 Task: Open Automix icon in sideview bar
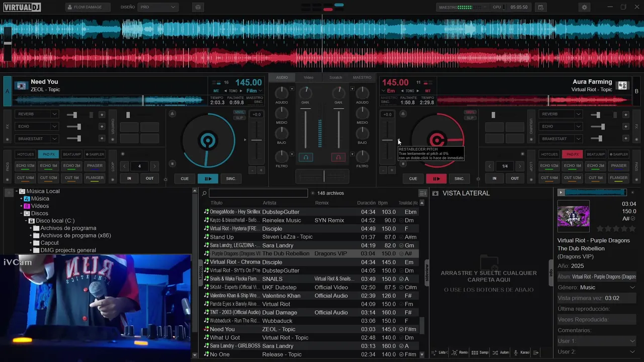coord(495,352)
